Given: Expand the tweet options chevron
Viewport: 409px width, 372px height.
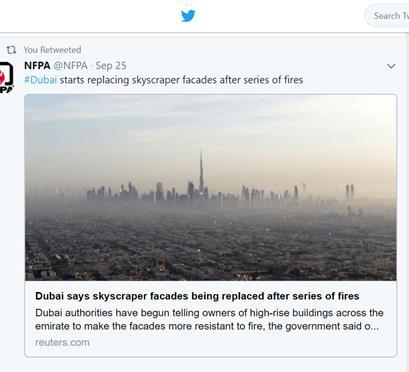Looking at the screenshot, I should [x=391, y=66].
